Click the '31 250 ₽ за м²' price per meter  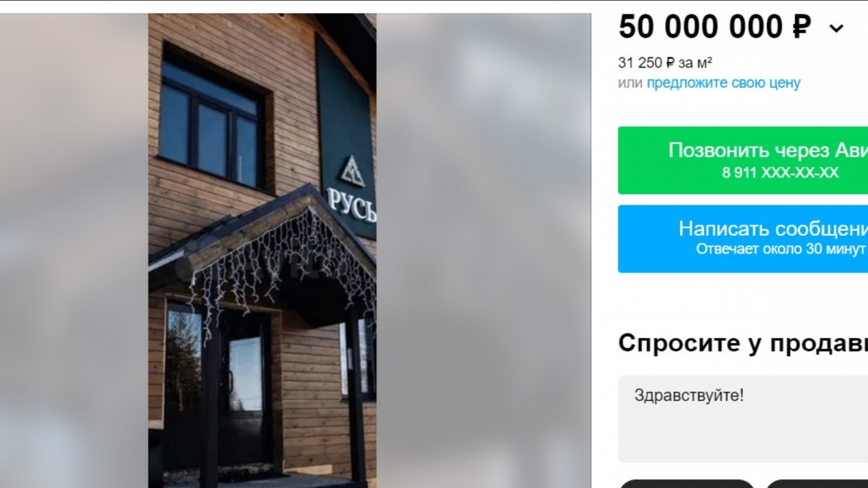665,63
